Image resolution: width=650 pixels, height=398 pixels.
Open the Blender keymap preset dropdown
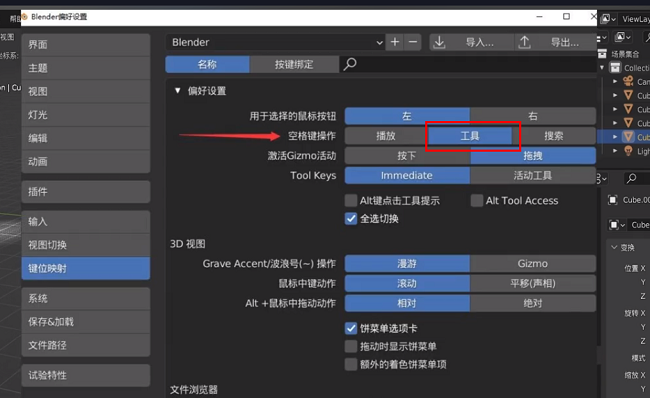[275, 42]
